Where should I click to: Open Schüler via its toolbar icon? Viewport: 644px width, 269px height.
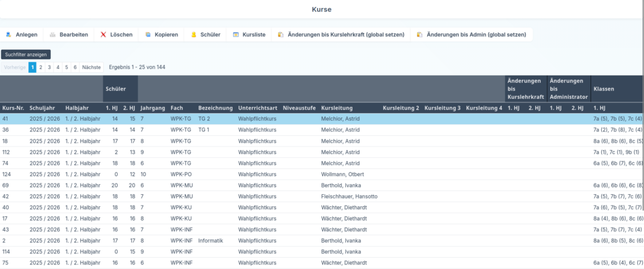point(194,35)
